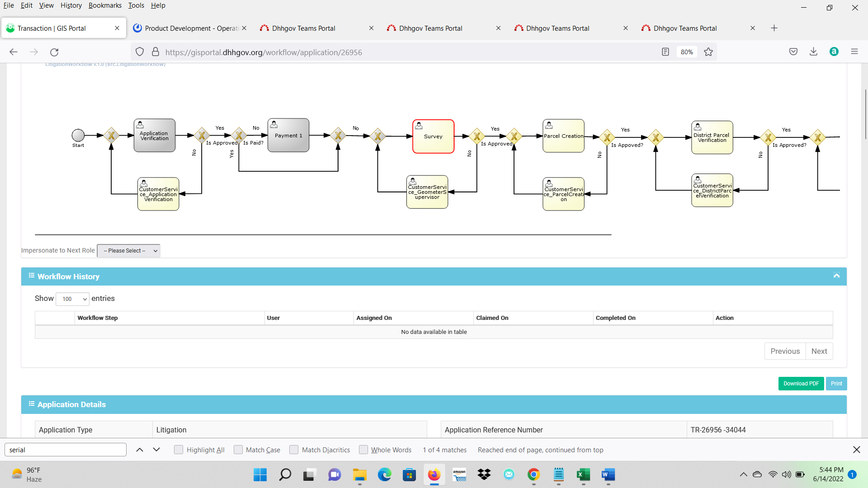Open the Pocket save icon
Image resolution: width=868 pixels, height=488 pixels.
coord(793,52)
